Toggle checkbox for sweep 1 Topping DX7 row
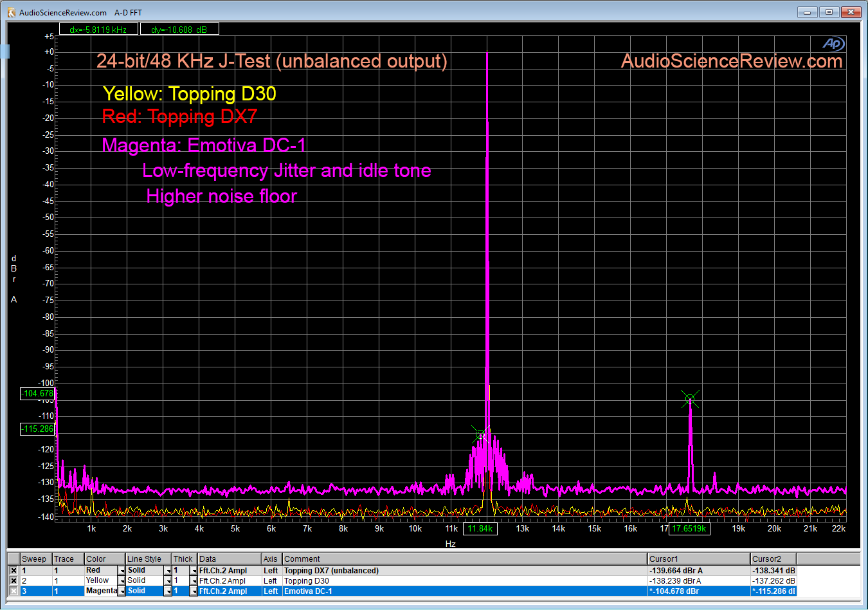The width and height of the screenshot is (868, 610). (14, 571)
